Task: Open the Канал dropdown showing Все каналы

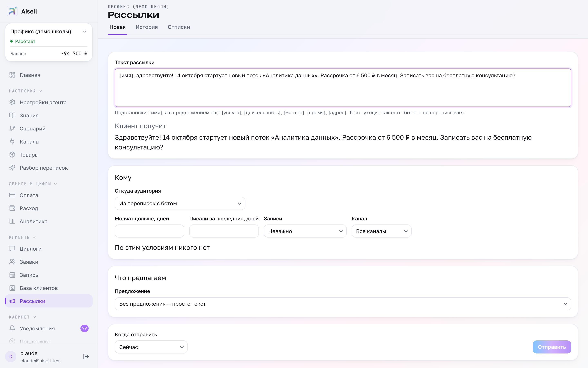Action: (381, 231)
